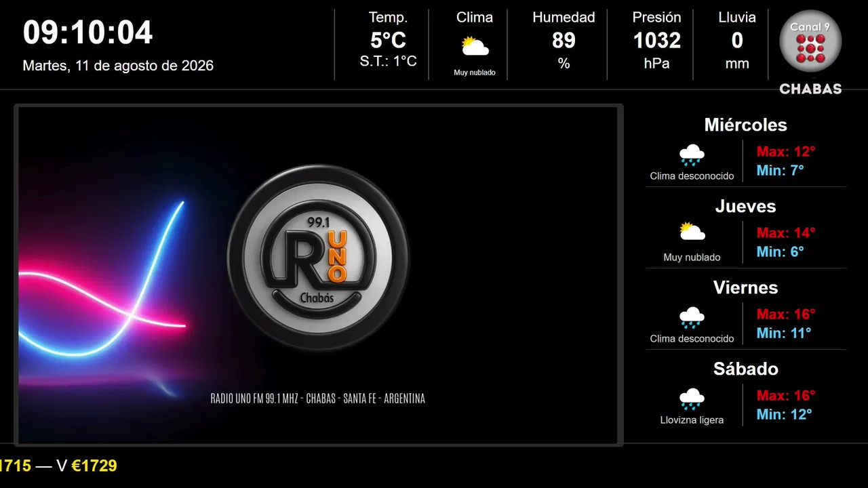Click the Viernes forecast heading
Image resolution: width=868 pixels, height=488 pixels.
(745, 287)
